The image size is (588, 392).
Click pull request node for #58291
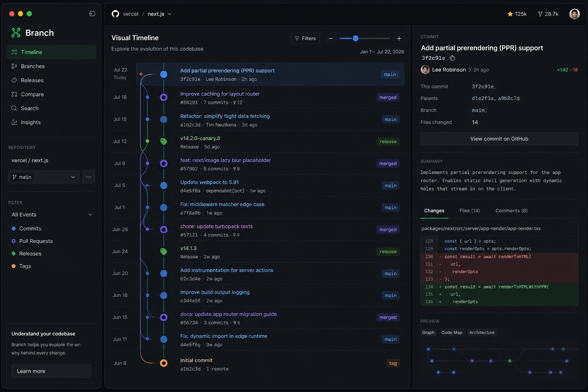(x=163, y=97)
